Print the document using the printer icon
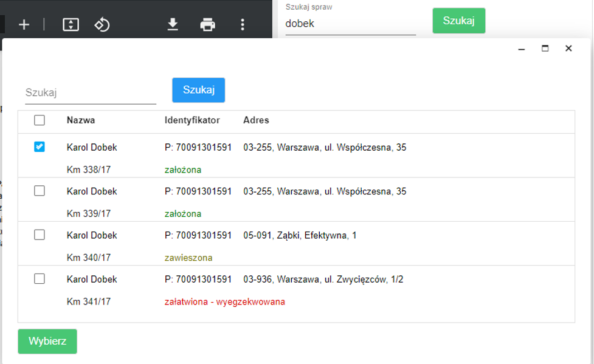The height and width of the screenshot is (364, 594). point(207,25)
